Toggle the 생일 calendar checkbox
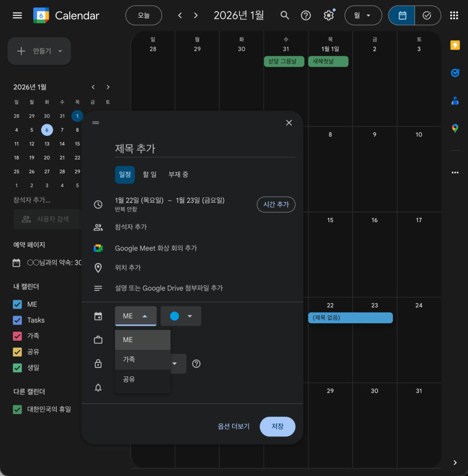The width and height of the screenshot is (468, 476). (x=18, y=368)
